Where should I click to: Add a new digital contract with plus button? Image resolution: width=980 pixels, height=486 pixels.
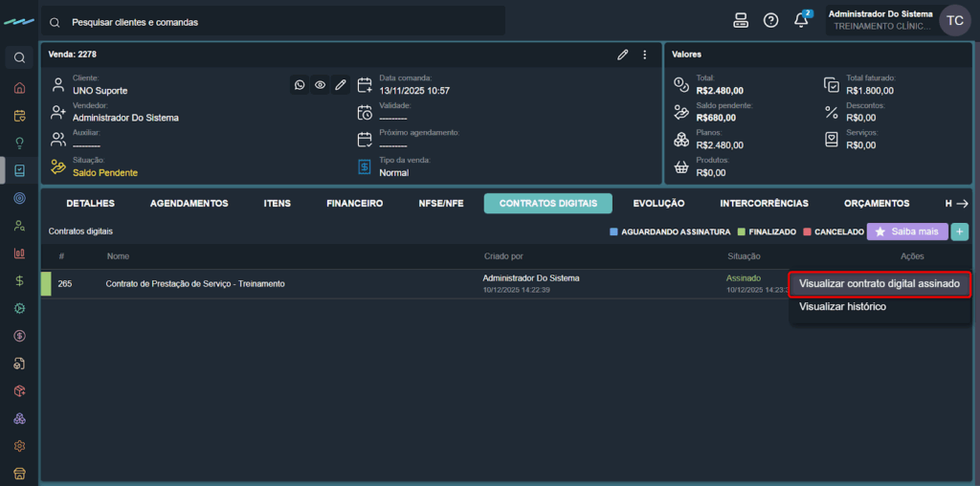pyautogui.click(x=959, y=232)
